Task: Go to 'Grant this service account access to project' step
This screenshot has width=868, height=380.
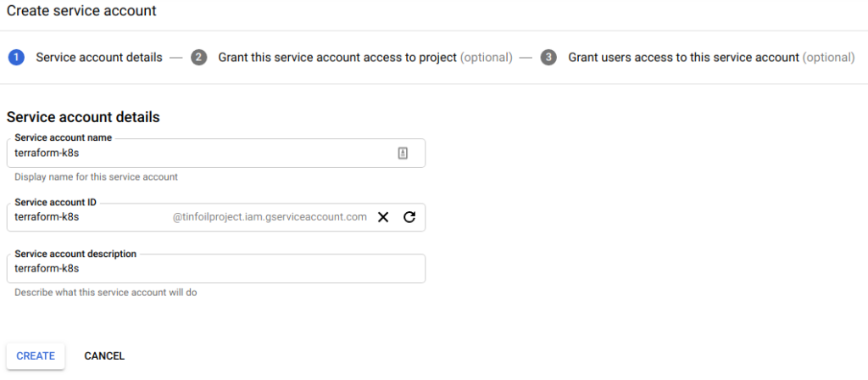Action: click(338, 58)
